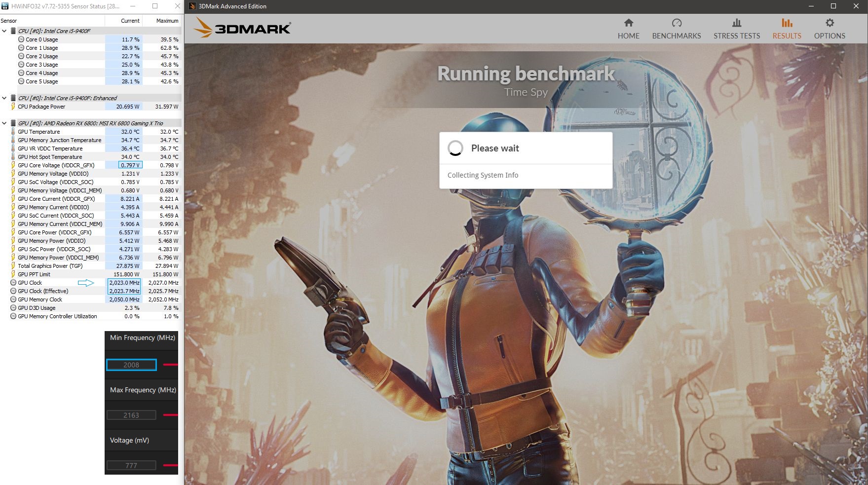This screenshot has height=485, width=868.
Task: Click the GPU Hot Spot Temperature icon
Action: tap(13, 157)
